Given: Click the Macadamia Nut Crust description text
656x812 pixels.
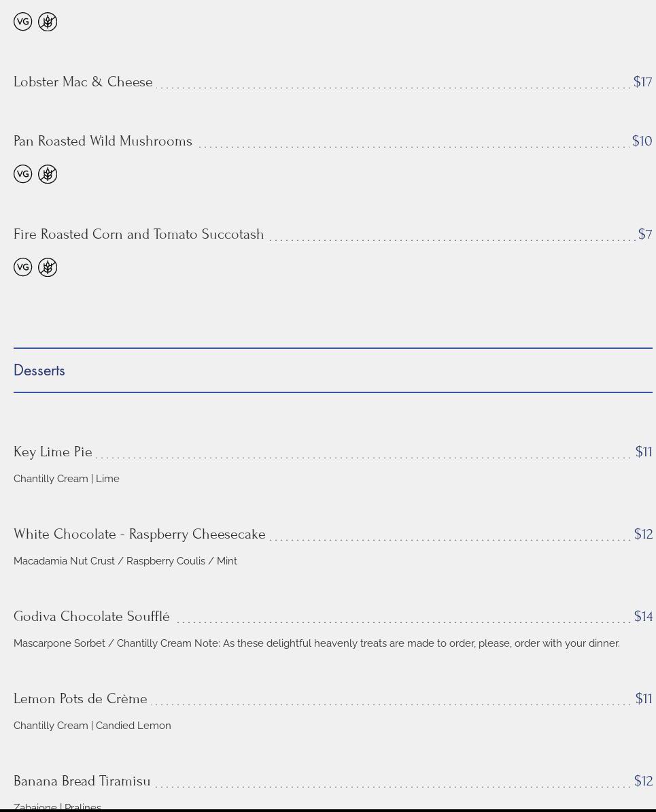Looking at the screenshot, I should (x=125, y=561).
